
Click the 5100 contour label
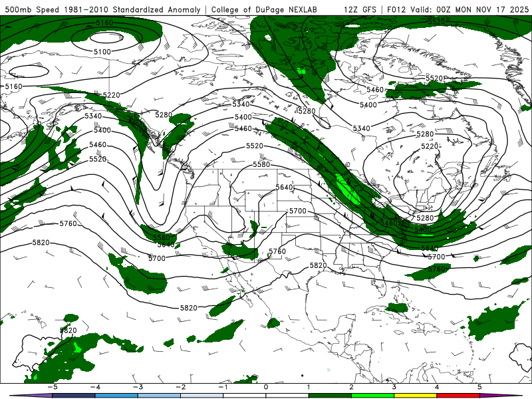tap(102, 52)
